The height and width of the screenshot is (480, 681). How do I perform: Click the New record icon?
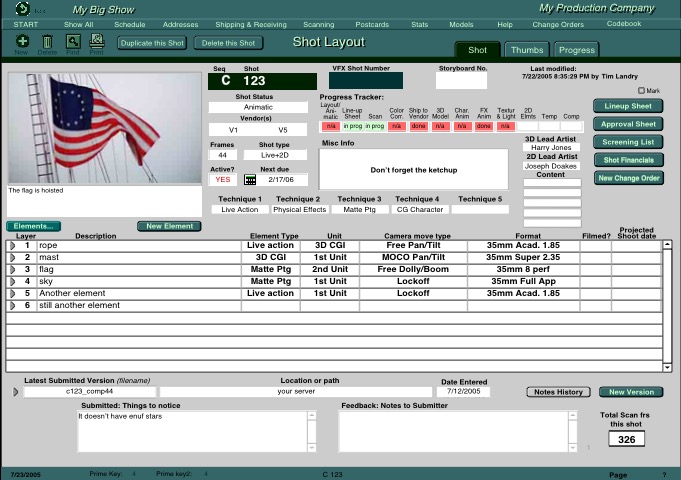[x=22, y=41]
